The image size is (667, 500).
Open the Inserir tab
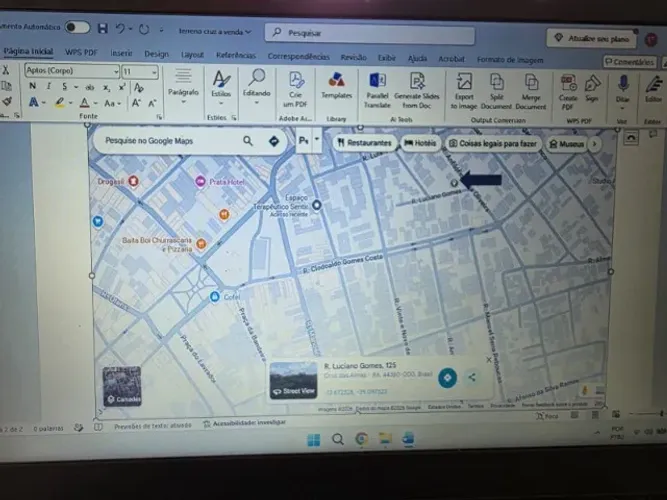pyautogui.click(x=121, y=53)
